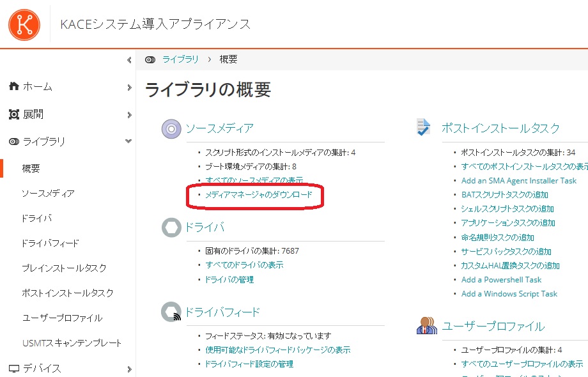Image resolution: width=588 pixels, height=377 pixels.
Task: Click the スクリプト形式のインストールメディアの集計: 4 text
Action: [x=281, y=153]
